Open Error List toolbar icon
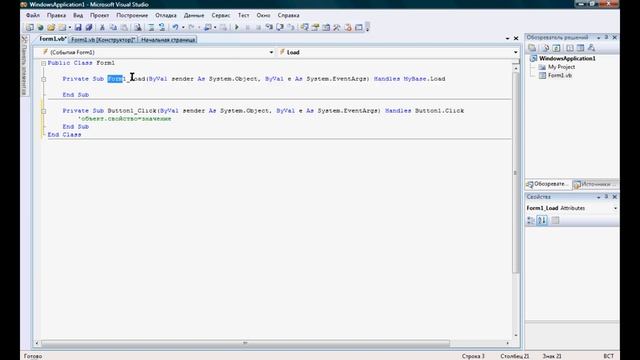Image resolution: width=640 pixels, height=360 pixels. pos(348,27)
